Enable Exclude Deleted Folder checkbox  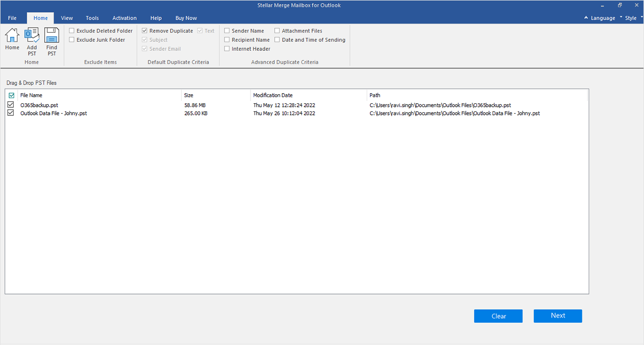pyautogui.click(x=72, y=31)
